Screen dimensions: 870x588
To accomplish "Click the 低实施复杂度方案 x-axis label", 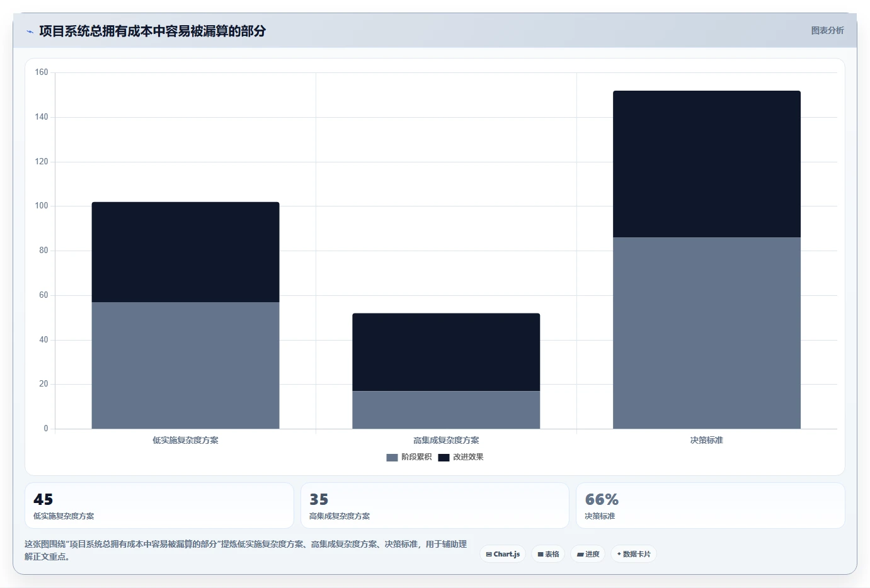I will click(185, 440).
